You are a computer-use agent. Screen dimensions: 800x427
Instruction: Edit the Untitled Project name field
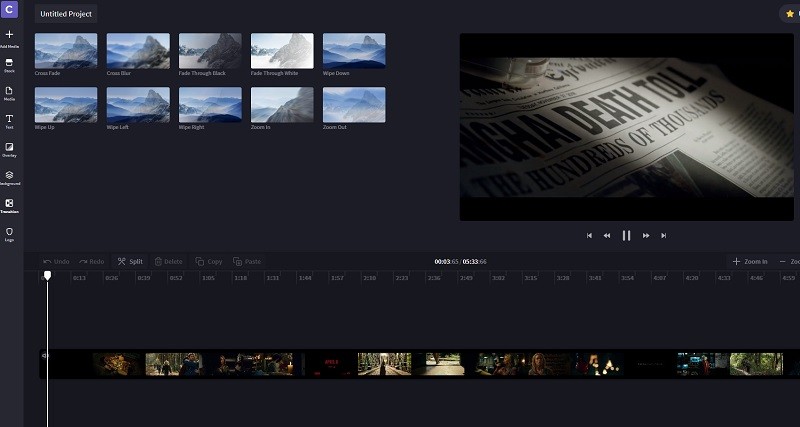click(66, 14)
